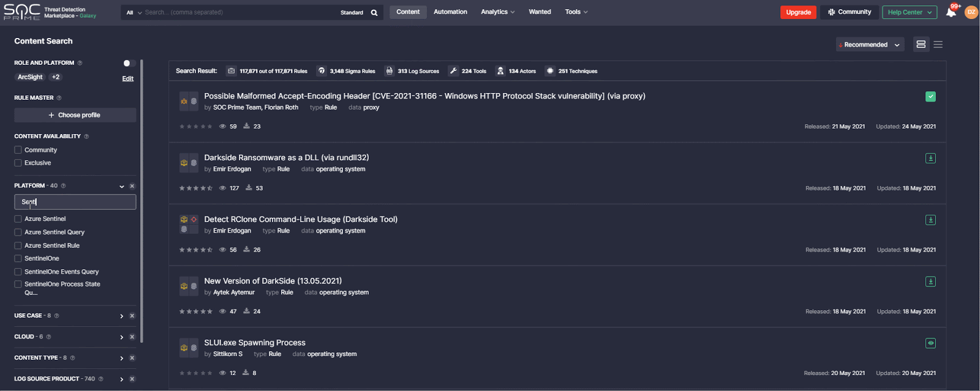Select the SentinelOne platform checkbox

tap(18, 259)
